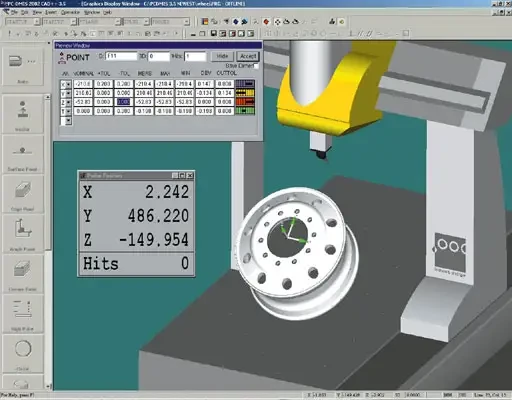Click the X row blue tolerance color bar
The height and width of the screenshot is (400, 512).
[x=245, y=84]
